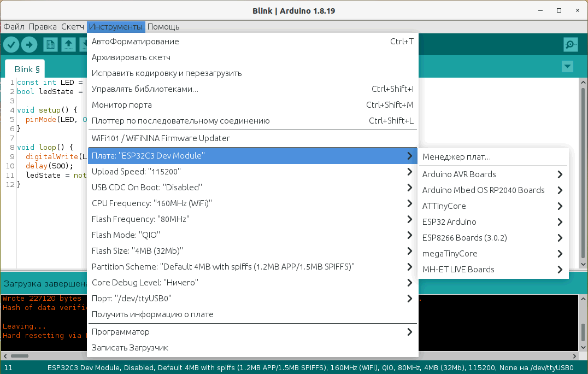This screenshot has height=374, width=588.
Task: Open Менеджер плат…
Action: 493,157
